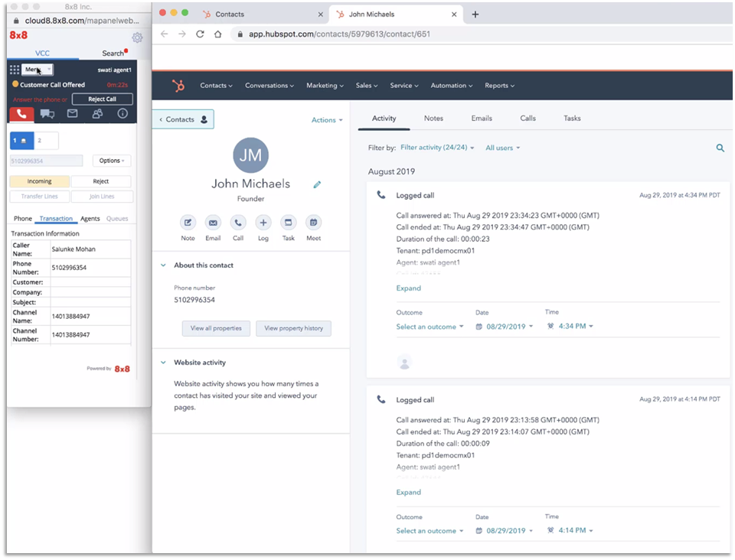Open the Options dropdown in 8x8
Screen dimensions: 735x560
click(x=112, y=161)
